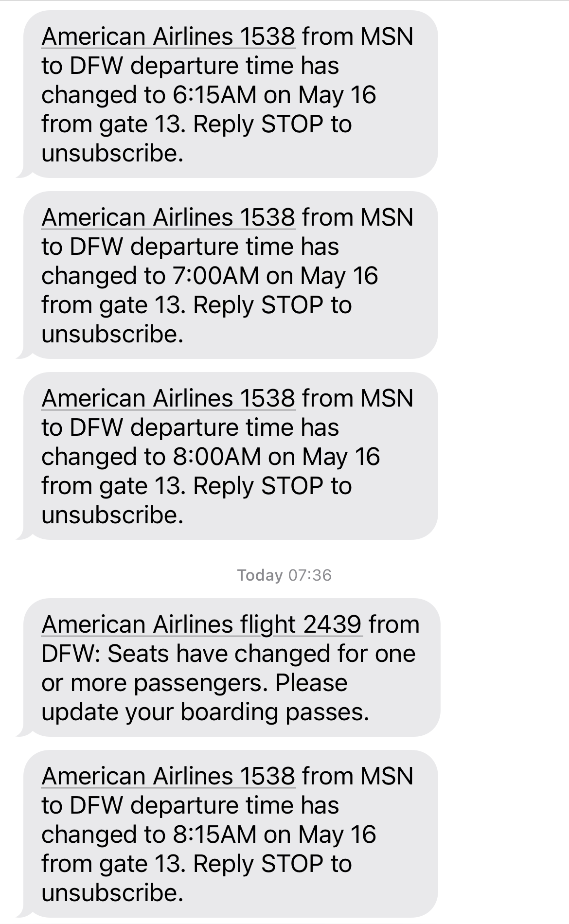
Task: Tap the "8:00AM" departure time text
Action: 216,457
